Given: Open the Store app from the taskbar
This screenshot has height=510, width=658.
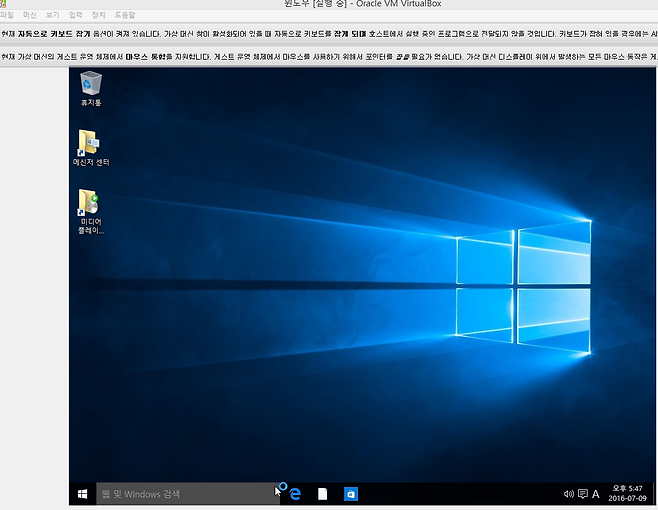Looking at the screenshot, I should pyautogui.click(x=350, y=494).
